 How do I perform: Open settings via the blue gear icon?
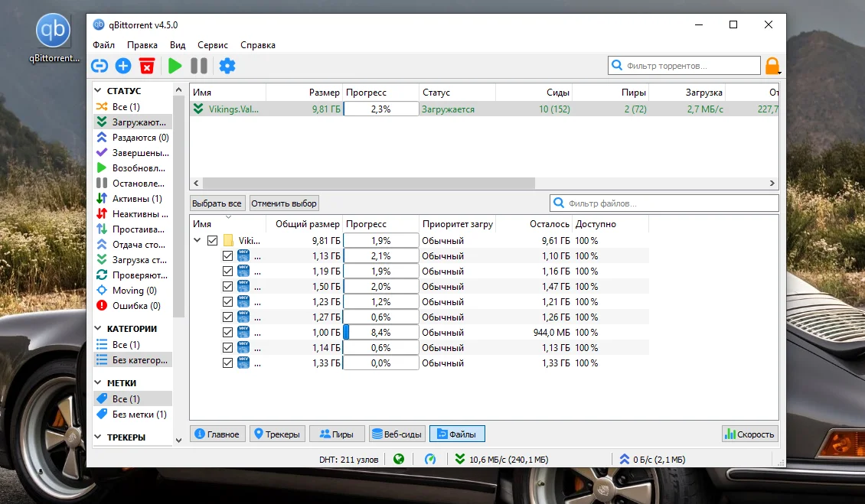point(227,66)
